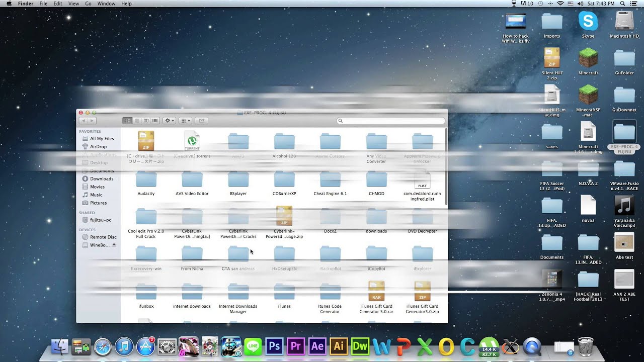644x362 pixels.
Task: Select the Cheat Engine 6.1 folder
Action: 330,179
